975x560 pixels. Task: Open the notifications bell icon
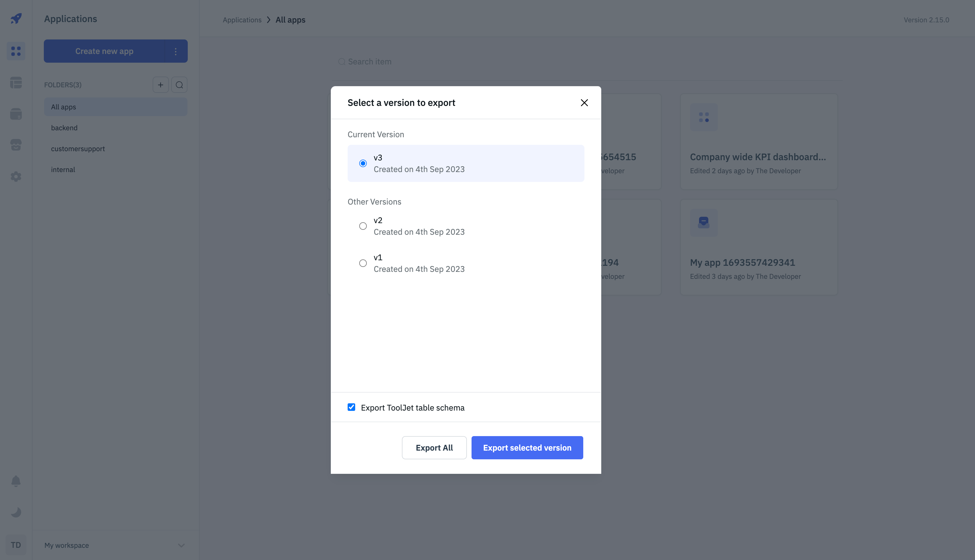16,481
